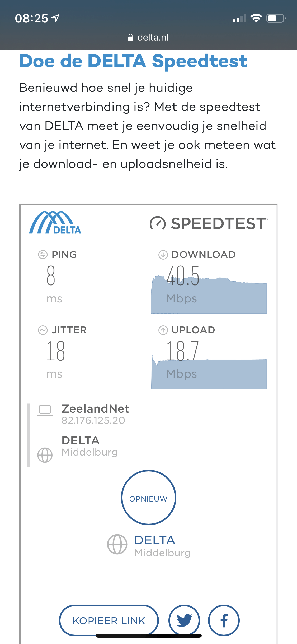Share result via Twitter icon
The width and height of the screenshot is (297, 644).
coord(184,620)
